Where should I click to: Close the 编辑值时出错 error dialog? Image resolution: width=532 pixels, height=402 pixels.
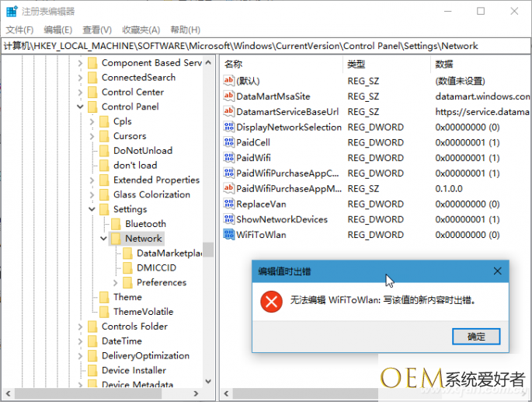(496, 271)
